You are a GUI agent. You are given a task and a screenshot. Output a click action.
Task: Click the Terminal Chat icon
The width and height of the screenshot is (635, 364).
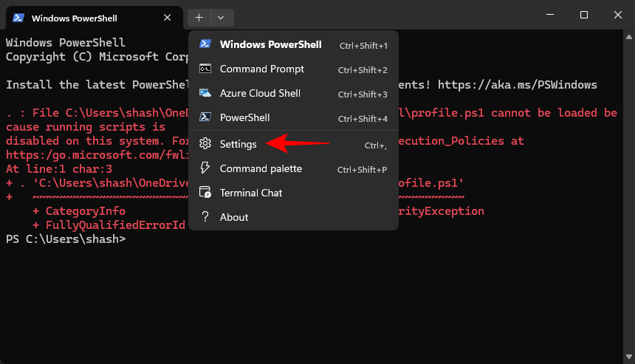[206, 193]
